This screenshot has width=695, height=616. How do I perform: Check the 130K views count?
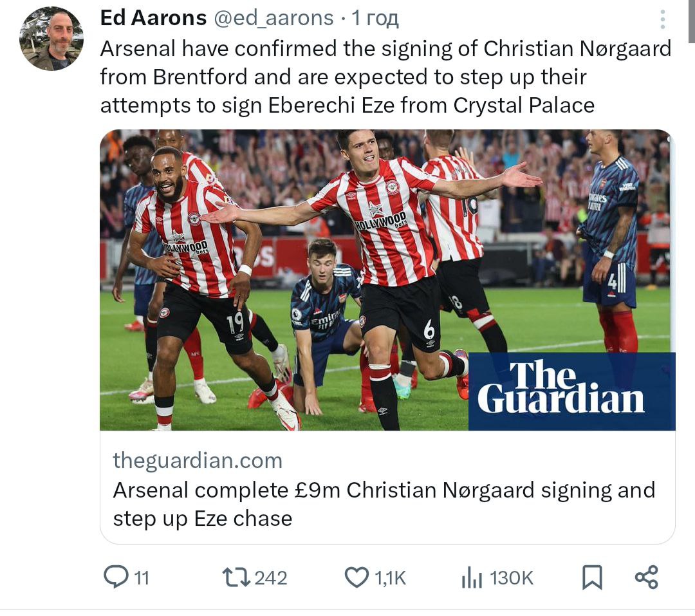[x=512, y=578]
